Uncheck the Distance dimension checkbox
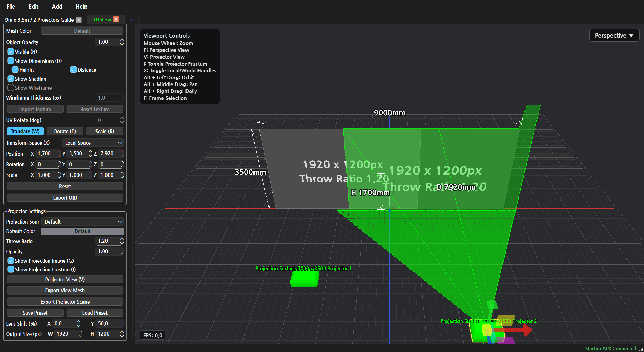 (73, 70)
